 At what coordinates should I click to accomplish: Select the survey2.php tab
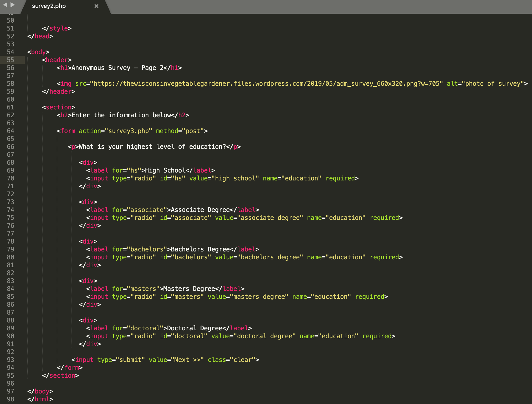[49, 6]
